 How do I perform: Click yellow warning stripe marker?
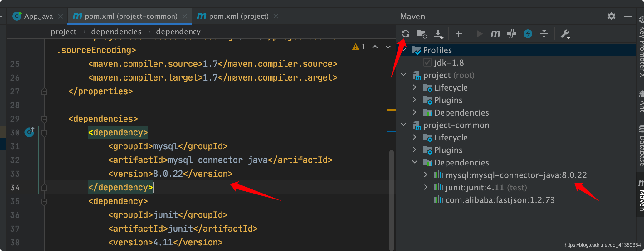click(x=391, y=110)
